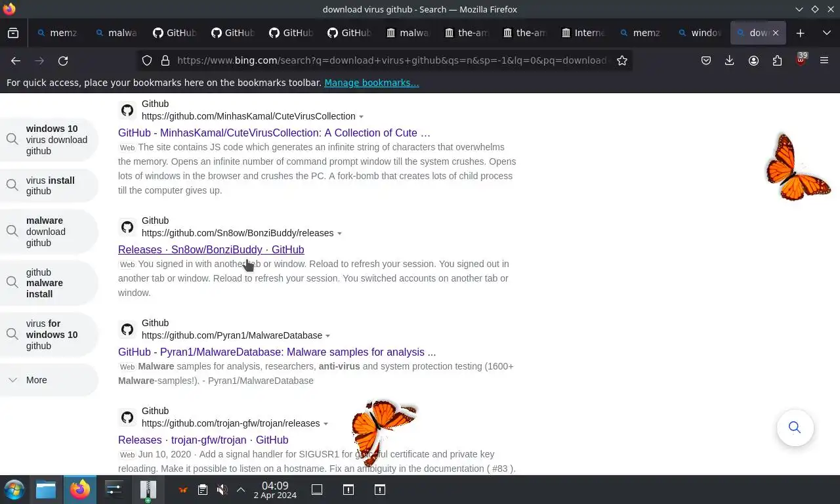This screenshot has width=840, height=504.
Task: Open a new browser tab
Action: point(800,33)
